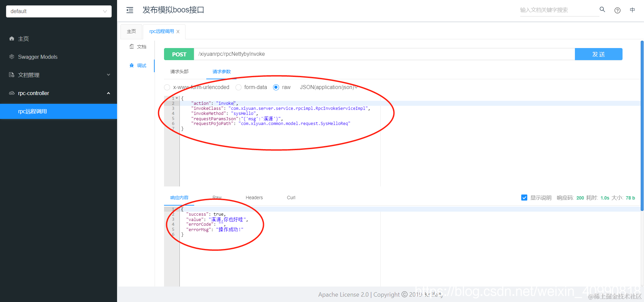Click the rpc-controller cloud icon

pos(12,93)
